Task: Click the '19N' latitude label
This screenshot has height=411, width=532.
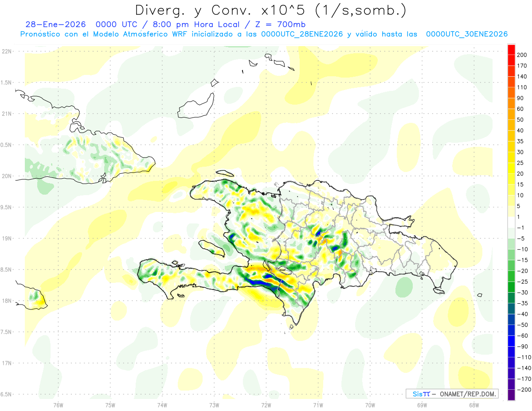Action: (7, 238)
